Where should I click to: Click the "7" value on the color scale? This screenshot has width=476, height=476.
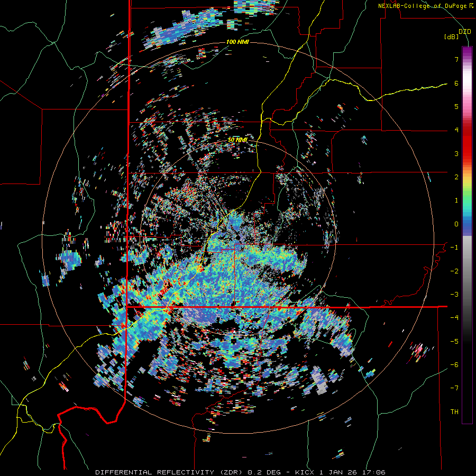point(456,59)
